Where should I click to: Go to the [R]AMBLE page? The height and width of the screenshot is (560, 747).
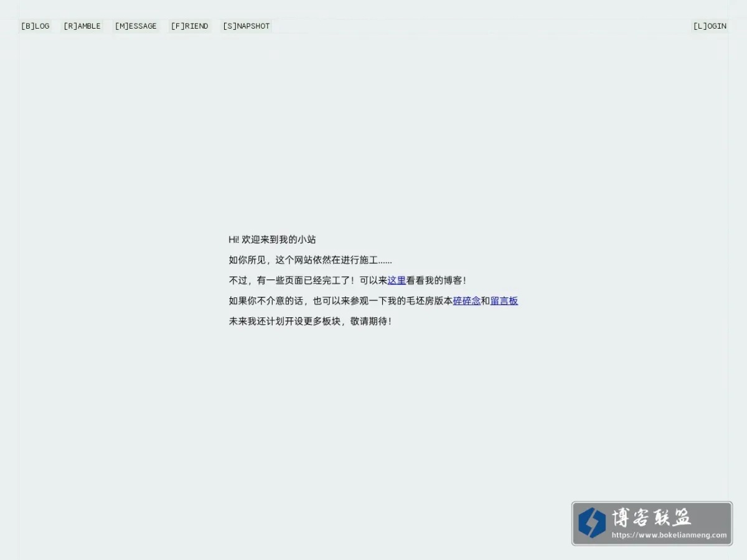82,26
